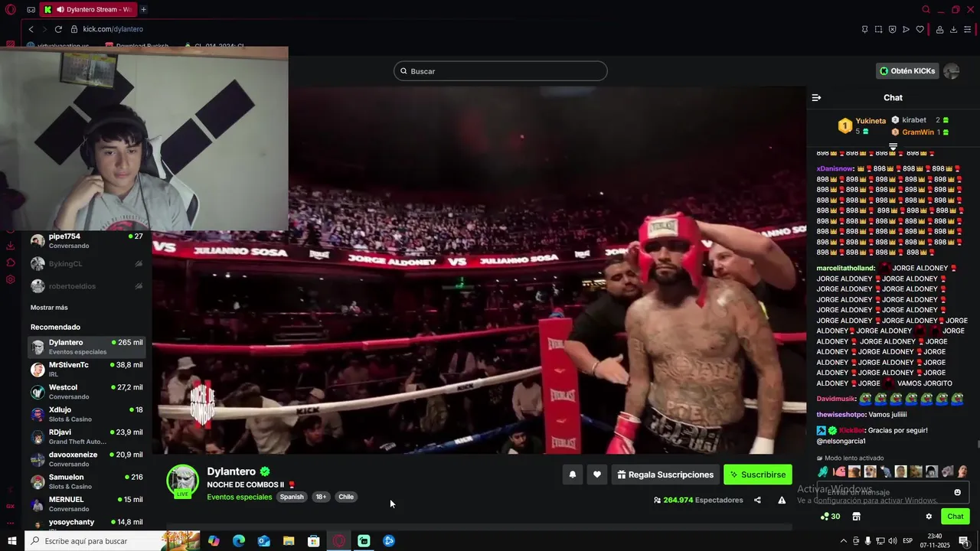The height and width of the screenshot is (551, 980).
Task: Open recommended channel MrStivenTc
Action: pyautogui.click(x=87, y=370)
